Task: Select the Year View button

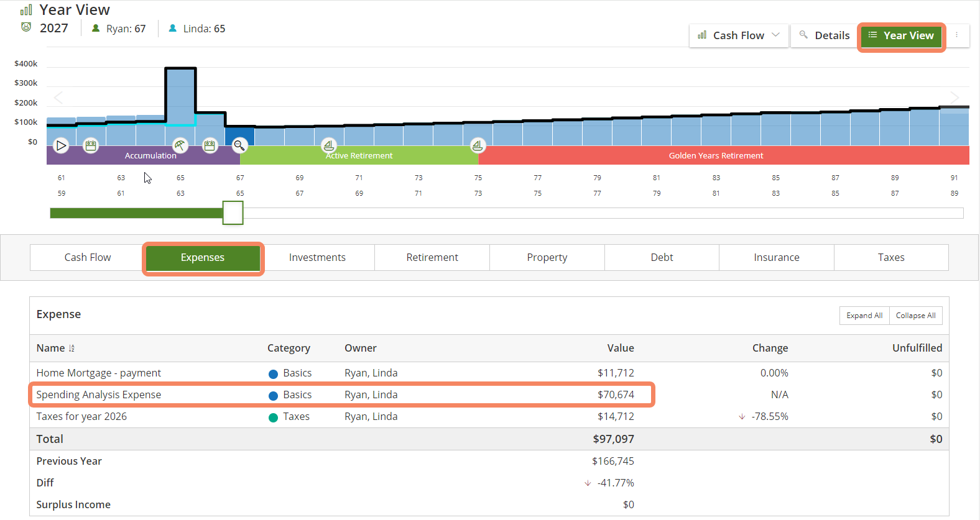Action: 902,35
